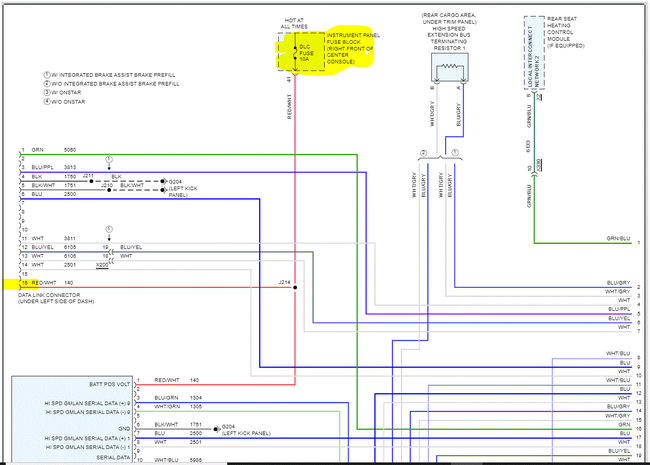Click HI SPD GMLAN SERIAL DATA (+) 9
The height and width of the screenshot is (465, 650).
click(x=87, y=403)
